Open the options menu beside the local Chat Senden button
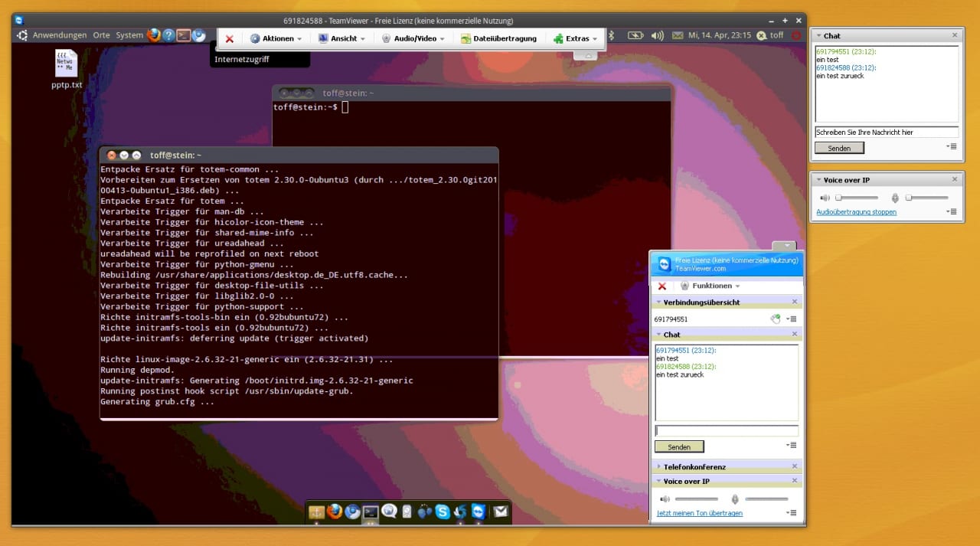Screen dimensions: 980x546 [951, 145]
